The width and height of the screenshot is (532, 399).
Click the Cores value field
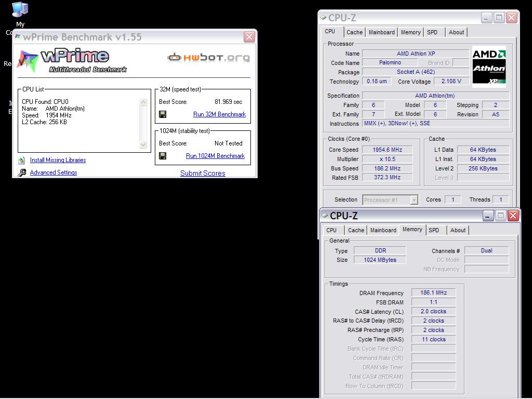coord(453,199)
